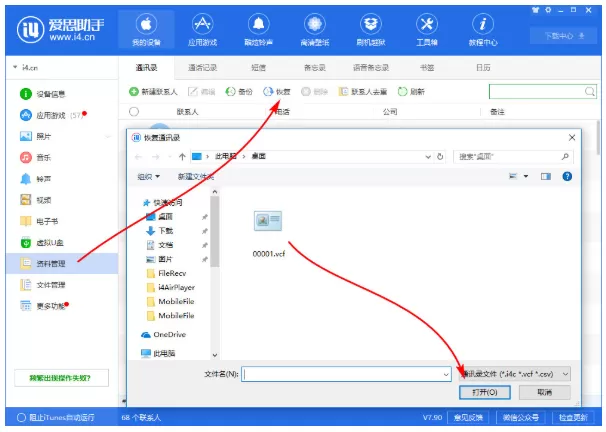Image resolution: width=606 pixels, height=432 pixels.
Task: Open the 组织 organize dropdown
Action: (148, 177)
